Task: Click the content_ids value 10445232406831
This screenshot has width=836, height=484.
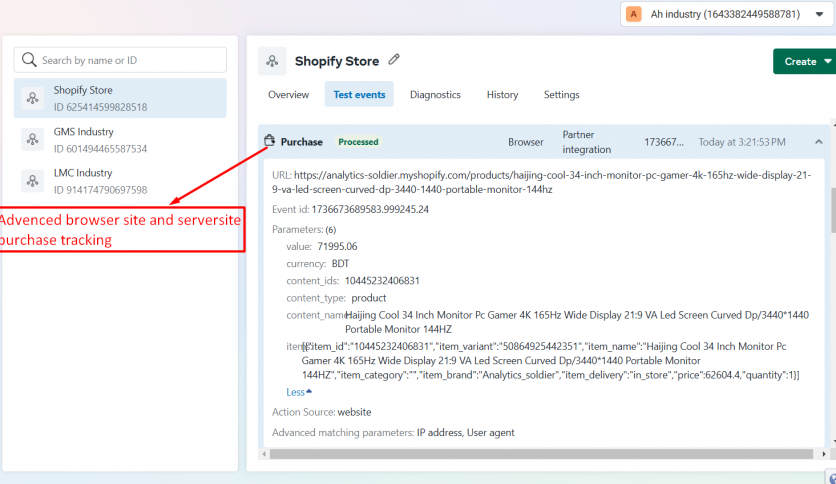Action: pyautogui.click(x=382, y=280)
